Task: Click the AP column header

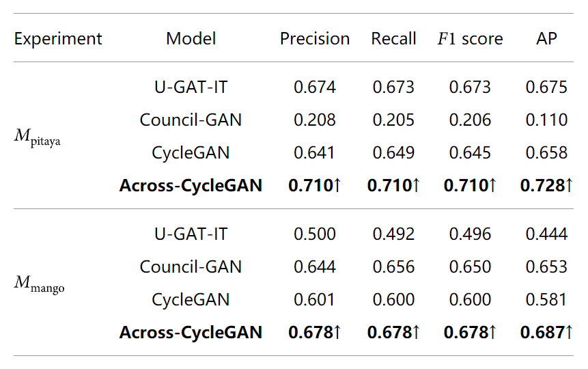Action: pyautogui.click(x=546, y=39)
